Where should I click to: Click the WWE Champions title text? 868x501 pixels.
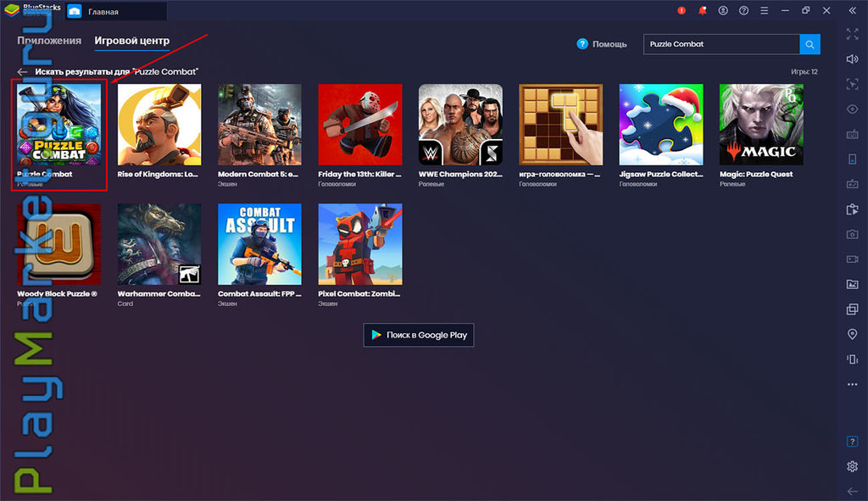click(460, 174)
